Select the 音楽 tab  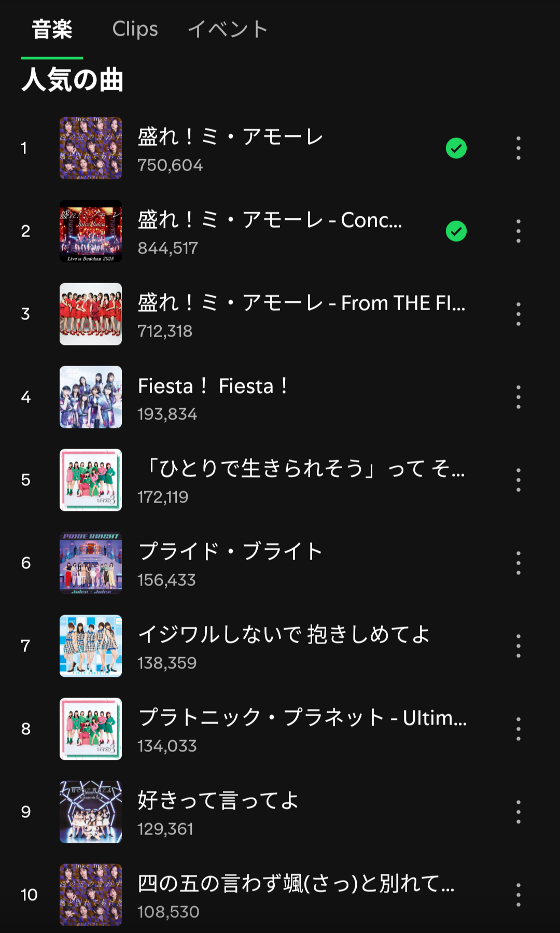52,29
